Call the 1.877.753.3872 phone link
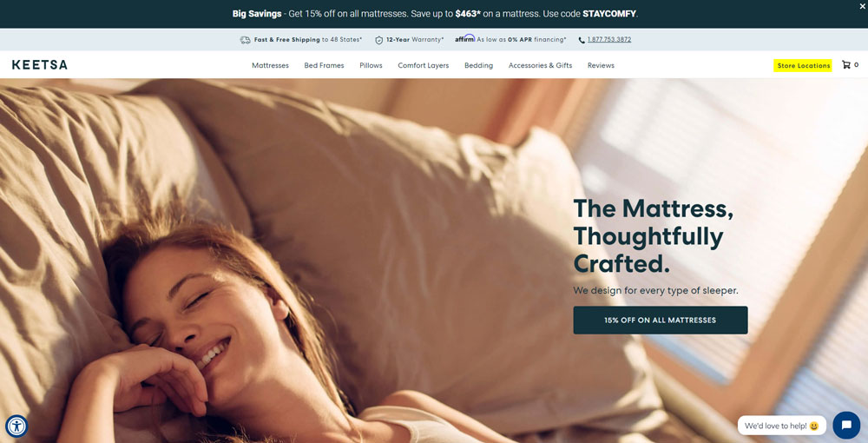The height and width of the screenshot is (443, 868). [609, 39]
